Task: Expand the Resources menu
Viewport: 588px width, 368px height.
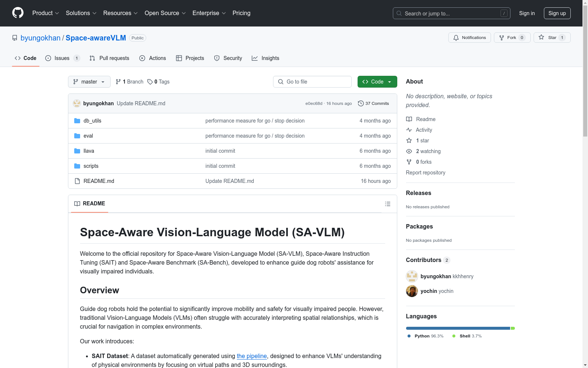Action: (121, 13)
